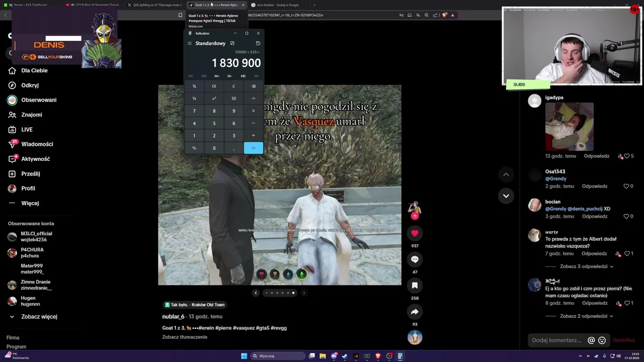
Task: Click Calculator multiply key
Action: click(253, 111)
